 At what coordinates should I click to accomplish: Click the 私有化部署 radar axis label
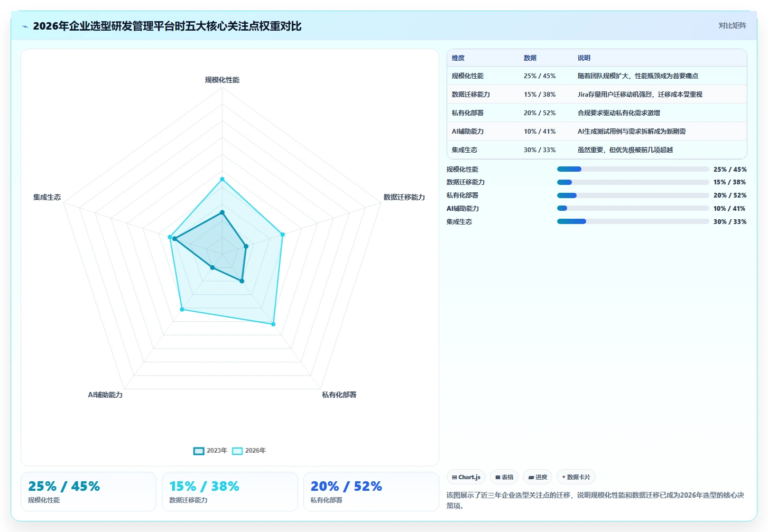coord(339,395)
